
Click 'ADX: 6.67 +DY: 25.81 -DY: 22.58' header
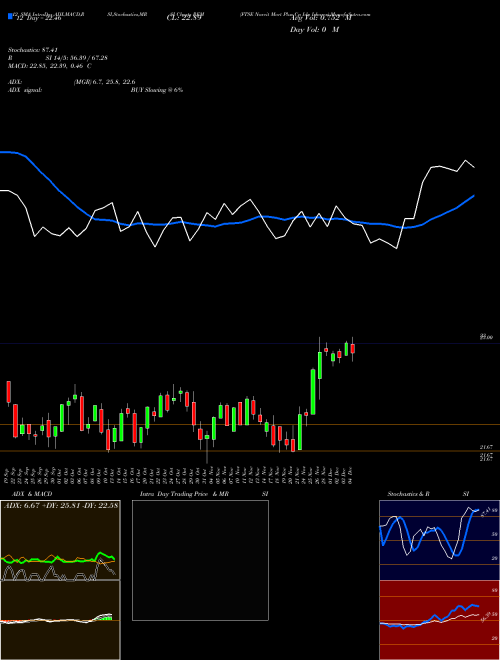pos(61,505)
